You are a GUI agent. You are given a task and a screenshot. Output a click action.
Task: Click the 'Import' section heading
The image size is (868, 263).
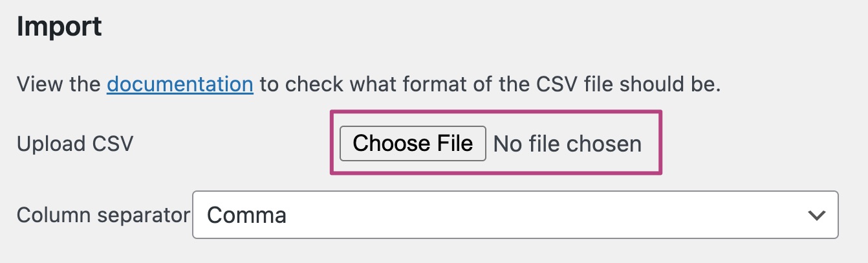coord(60,27)
